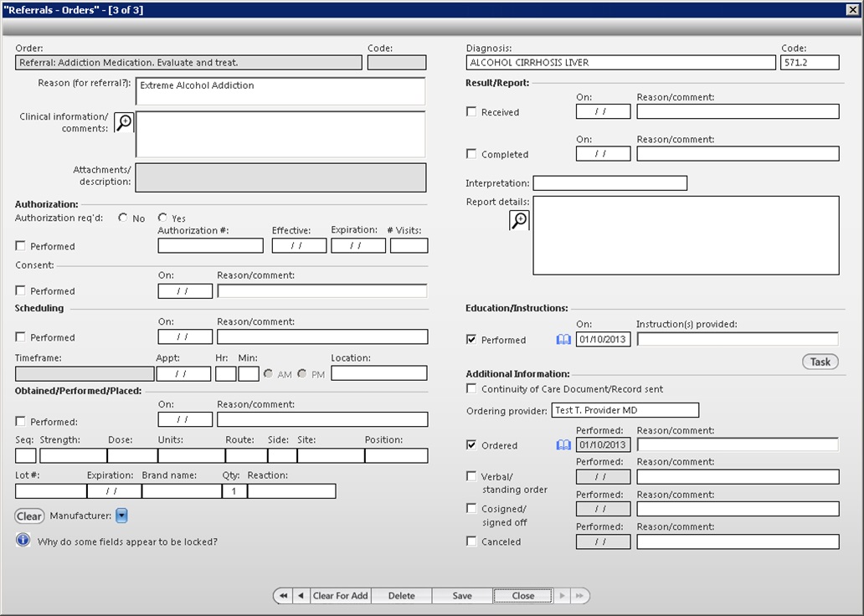
Task: Open the Manufacturer dropdown
Action: [121, 516]
